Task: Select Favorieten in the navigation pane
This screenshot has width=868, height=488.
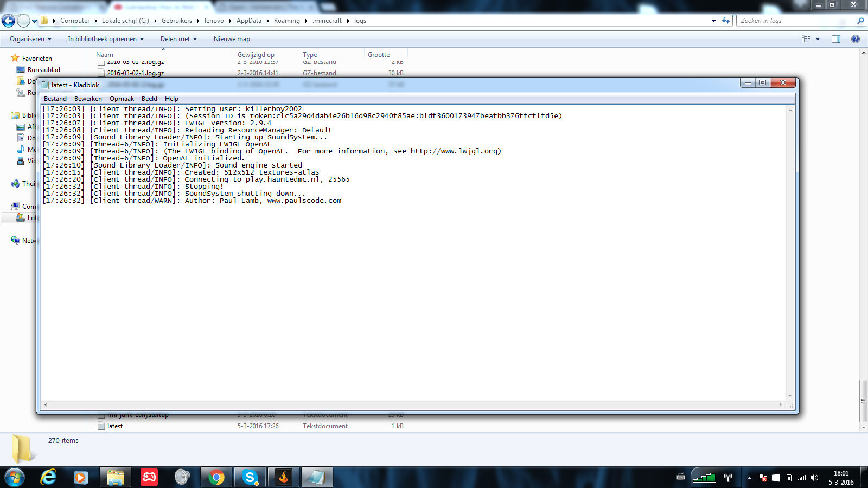Action: coord(37,59)
